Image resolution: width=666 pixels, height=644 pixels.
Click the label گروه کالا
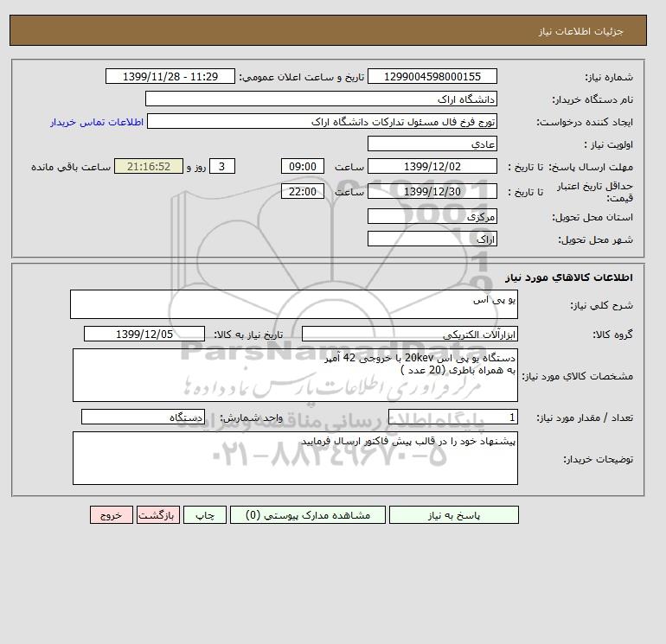[612, 335]
